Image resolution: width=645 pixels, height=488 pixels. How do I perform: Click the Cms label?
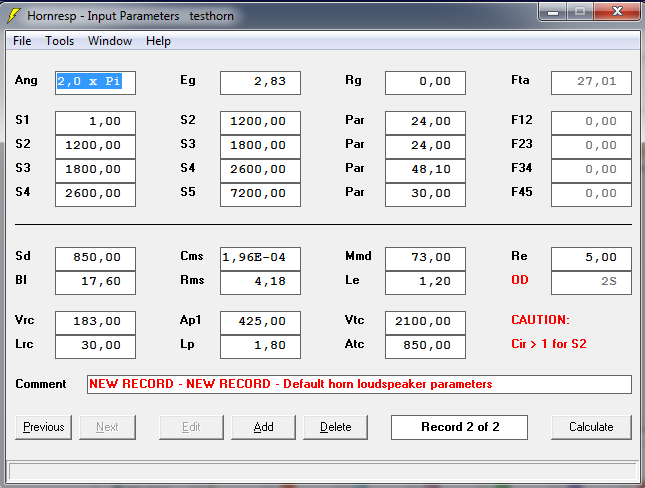click(192, 256)
